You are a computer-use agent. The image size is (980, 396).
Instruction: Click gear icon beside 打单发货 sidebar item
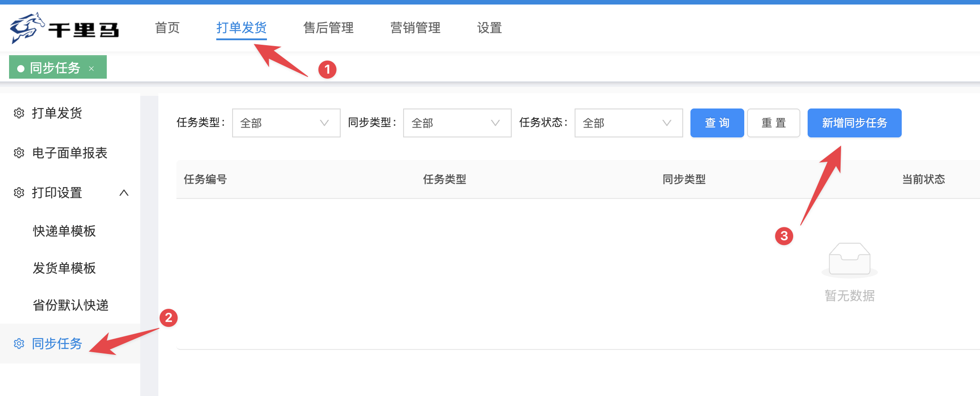click(19, 113)
